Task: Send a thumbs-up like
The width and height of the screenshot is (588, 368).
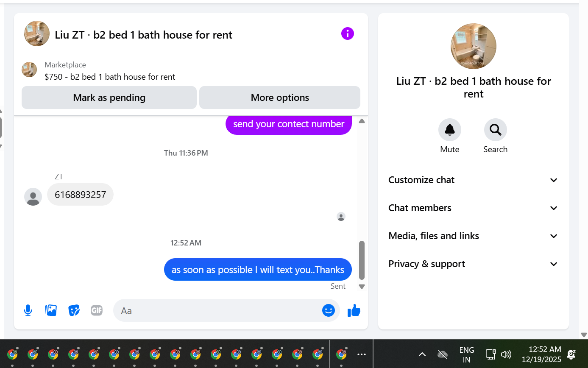Action: tap(354, 311)
